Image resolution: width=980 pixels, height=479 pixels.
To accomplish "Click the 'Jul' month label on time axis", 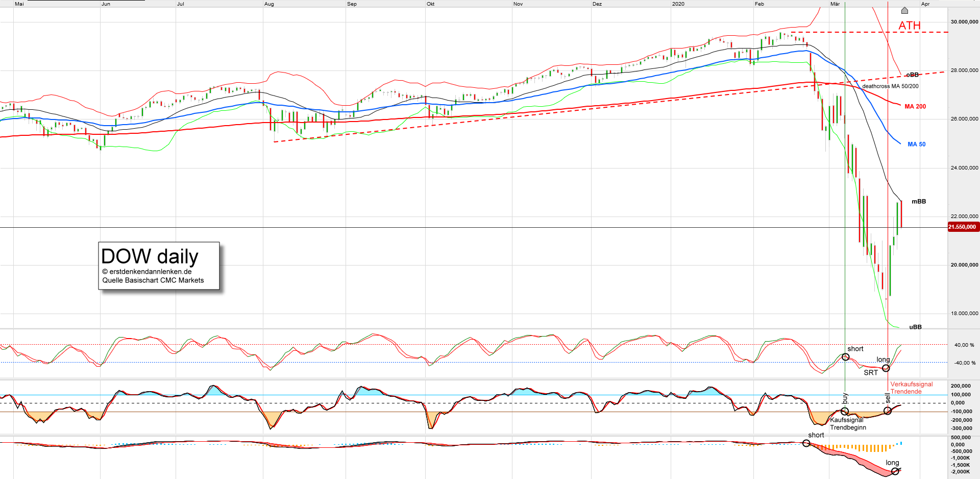I will [181, 4].
